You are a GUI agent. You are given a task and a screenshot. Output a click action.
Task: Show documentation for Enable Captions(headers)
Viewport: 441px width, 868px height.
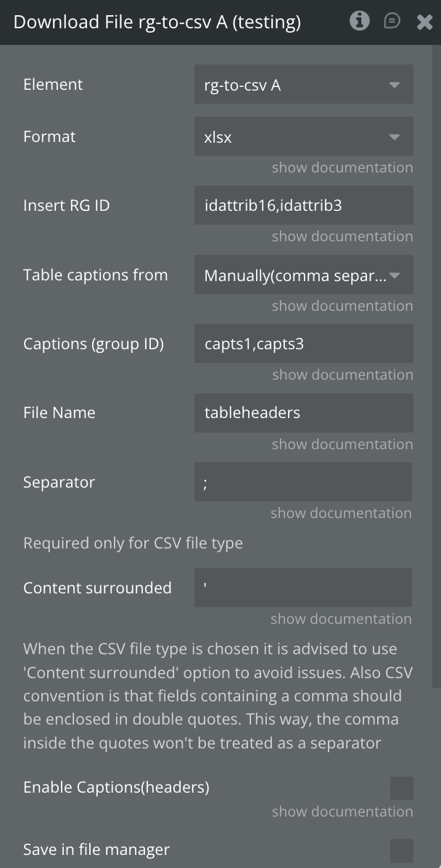[x=342, y=811]
